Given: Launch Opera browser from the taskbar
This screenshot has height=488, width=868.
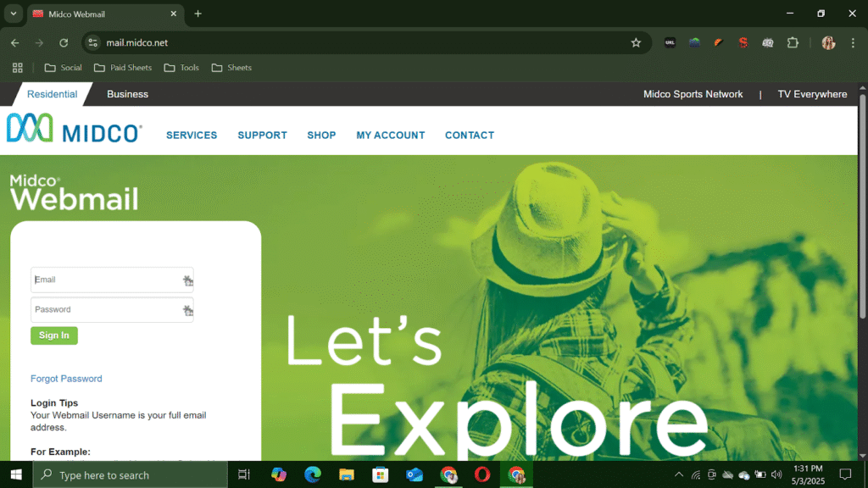Looking at the screenshot, I should coord(482,474).
